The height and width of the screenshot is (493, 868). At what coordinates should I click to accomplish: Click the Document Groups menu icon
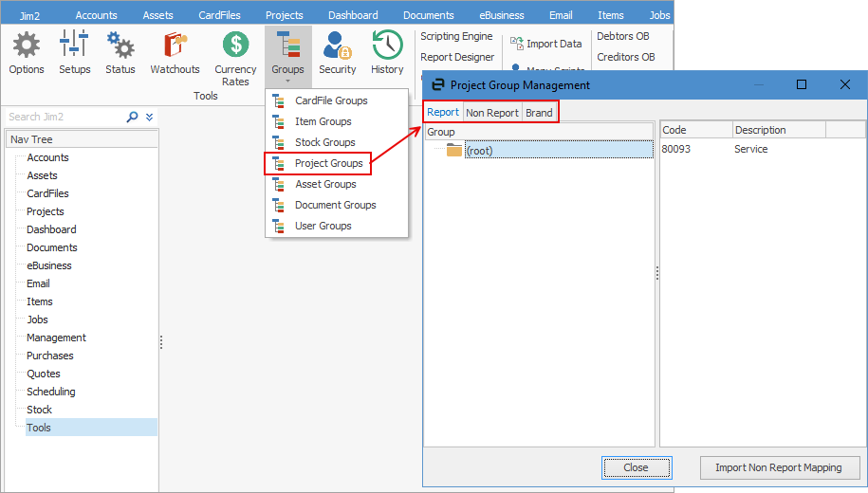279,206
